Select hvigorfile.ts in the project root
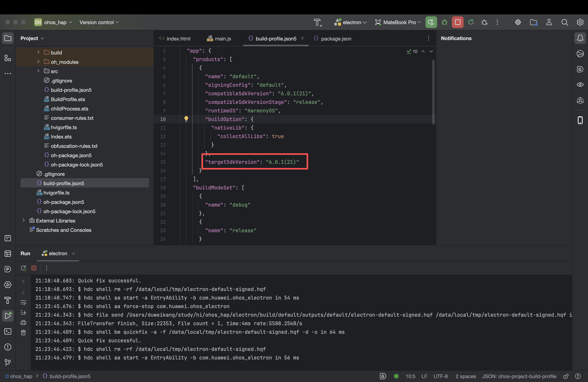The image size is (588, 382). point(56,193)
